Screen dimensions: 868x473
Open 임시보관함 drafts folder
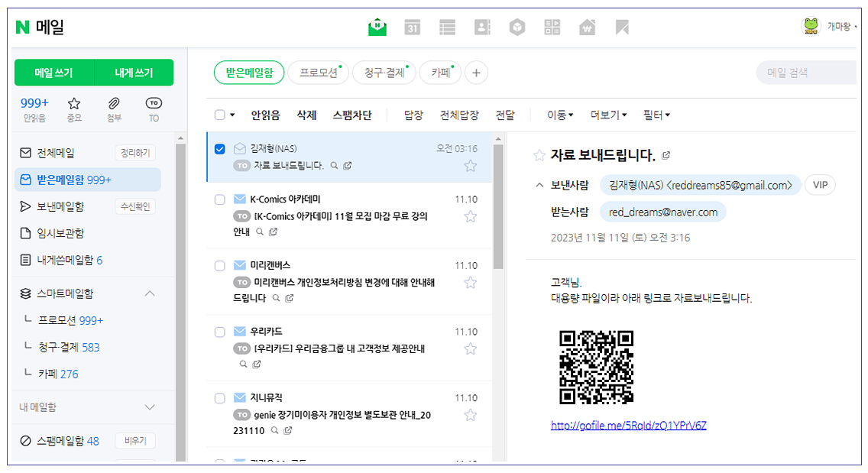click(60, 233)
